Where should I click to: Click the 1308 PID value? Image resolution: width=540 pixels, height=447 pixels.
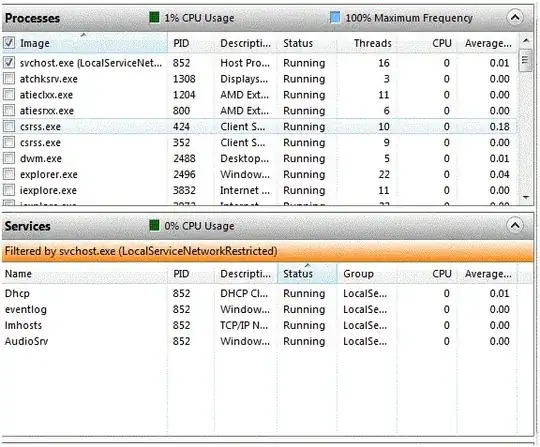click(184, 79)
